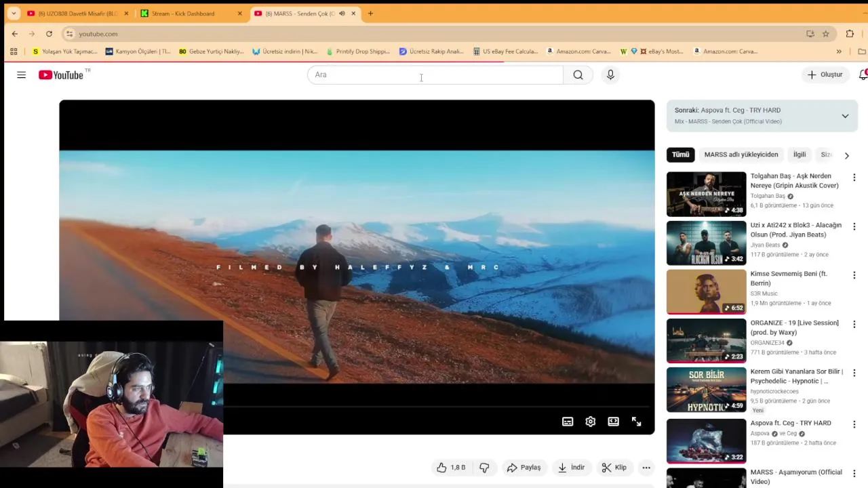Viewport: 868px width, 488px height.
Task: Open the notifications bell
Action: pos(863,75)
